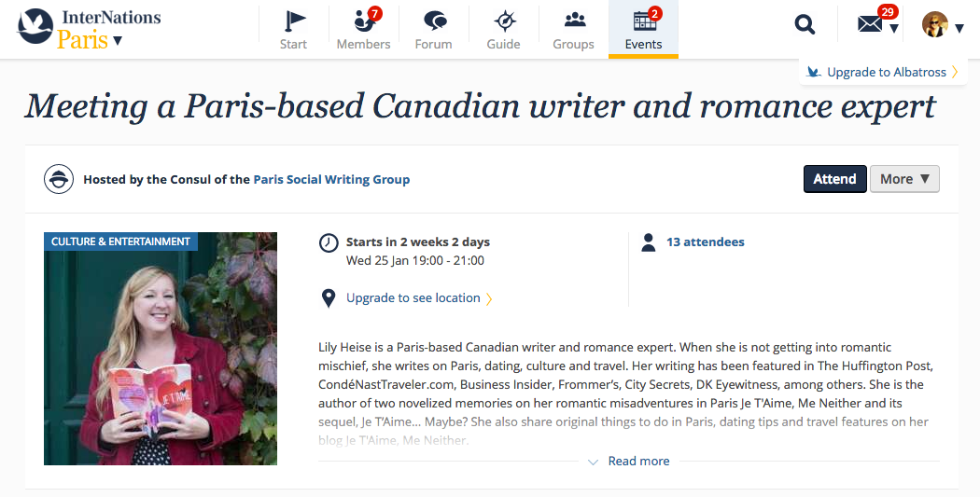980x497 pixels.
Task: Click the event photo thumbnail
Action: click(x=161, y=349)
